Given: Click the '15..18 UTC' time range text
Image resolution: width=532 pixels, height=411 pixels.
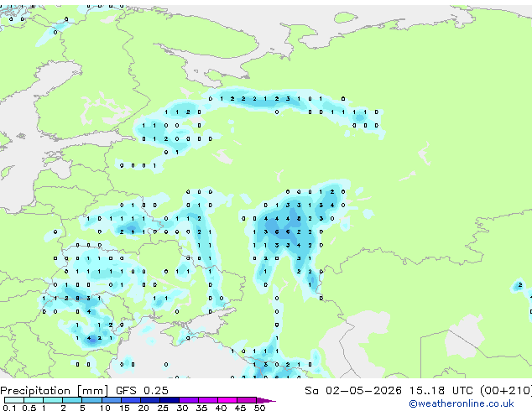Looking at the screenshot, I should 441,391.
